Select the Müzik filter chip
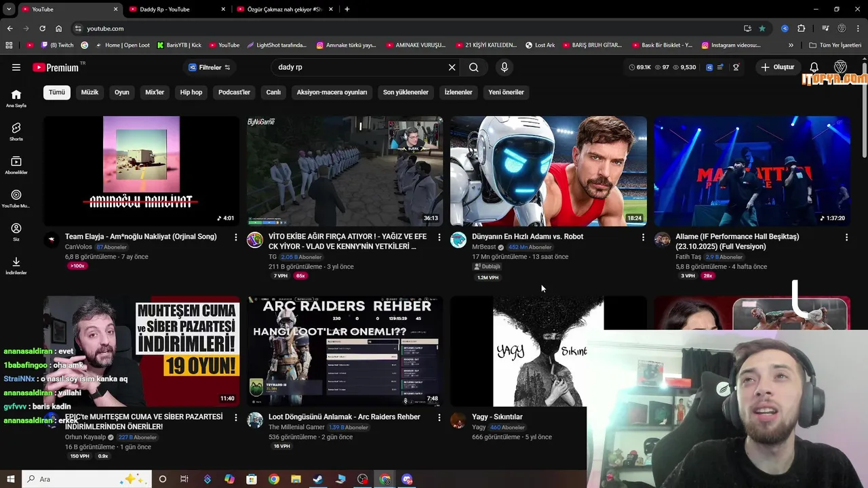Screen dimensions: 868x488 [90, 92]
